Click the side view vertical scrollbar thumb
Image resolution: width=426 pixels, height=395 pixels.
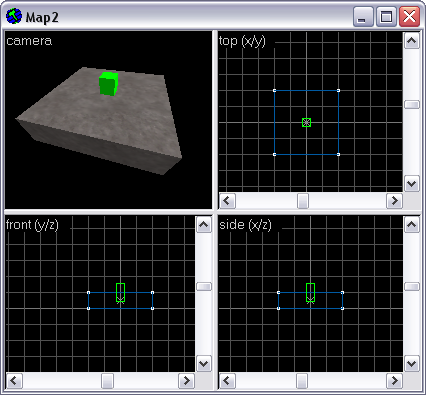(412, 286)
